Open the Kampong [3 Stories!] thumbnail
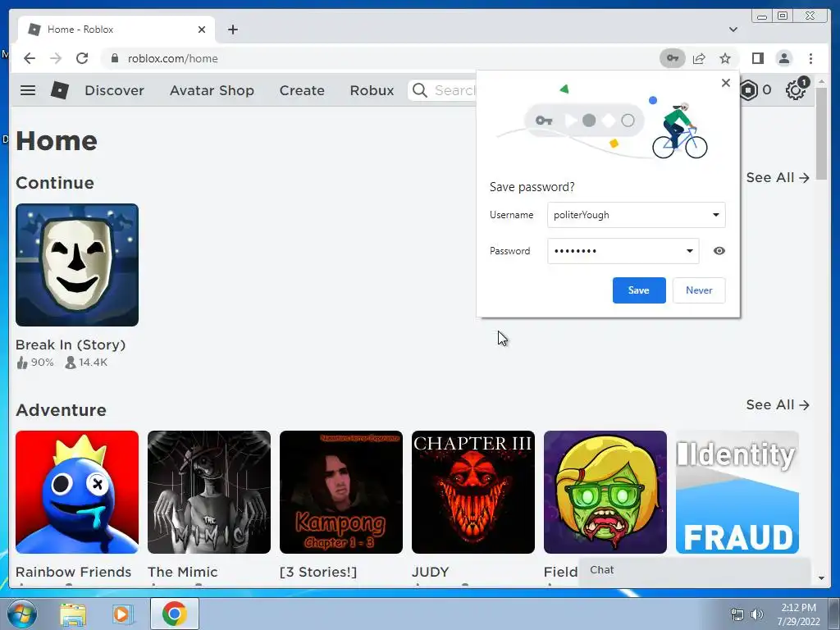The width and height of the screenshot is (840, 630). point(341,492)
